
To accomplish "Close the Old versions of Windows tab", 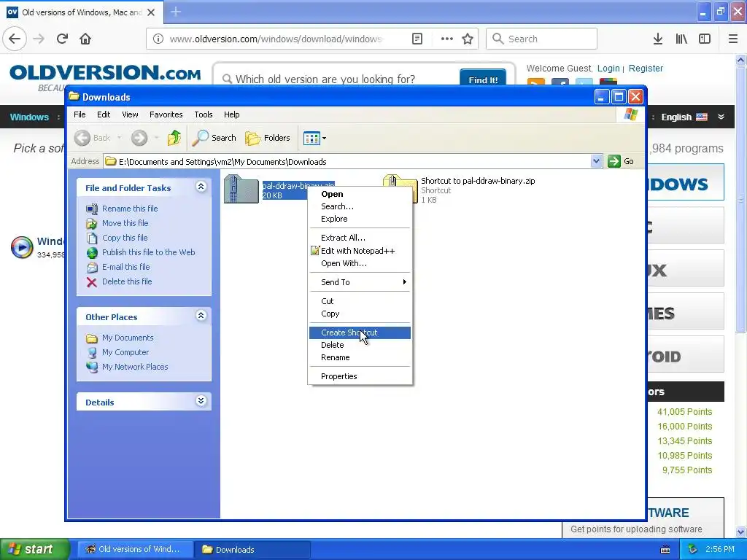I will click(x=151, y=12).
